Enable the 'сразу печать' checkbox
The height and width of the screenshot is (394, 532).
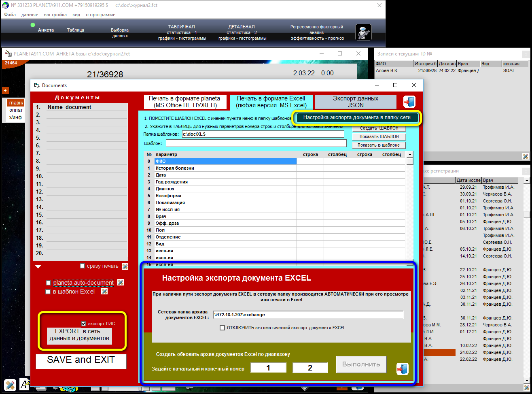point(83,266)
